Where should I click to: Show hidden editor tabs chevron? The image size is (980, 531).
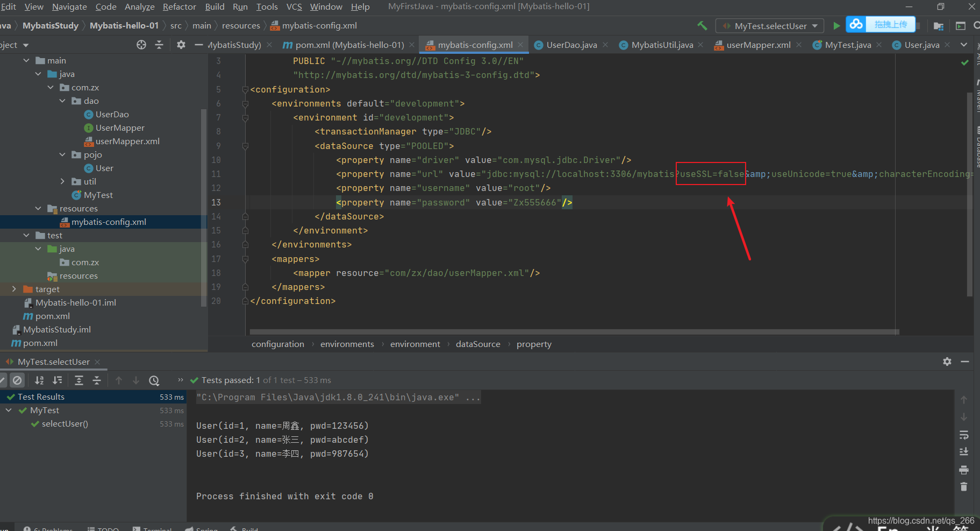coord(964,45)
